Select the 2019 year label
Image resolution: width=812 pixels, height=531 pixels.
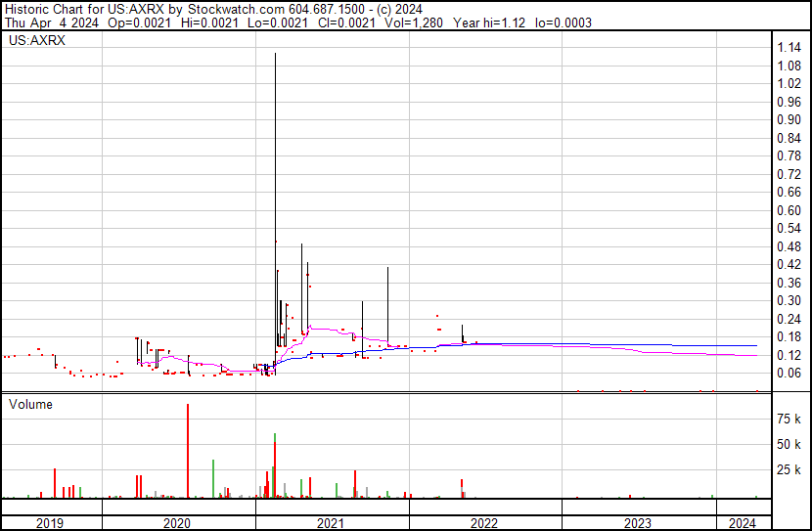(x=50, y=523)
